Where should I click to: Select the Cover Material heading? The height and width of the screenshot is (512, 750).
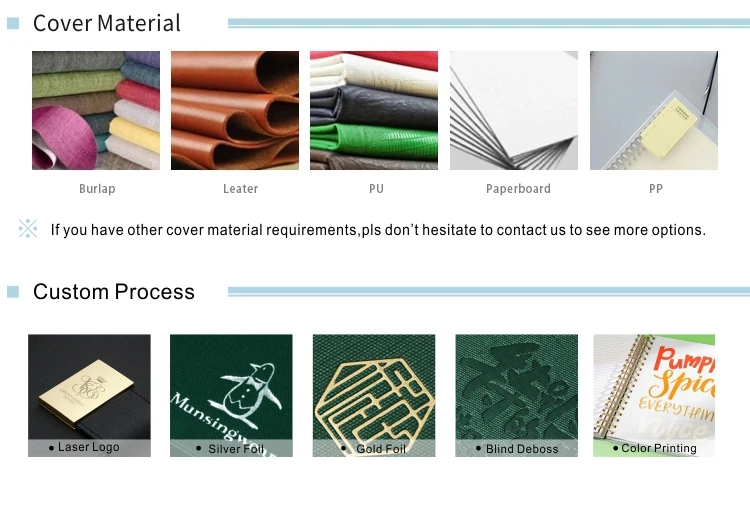click(x=107, y=23)
